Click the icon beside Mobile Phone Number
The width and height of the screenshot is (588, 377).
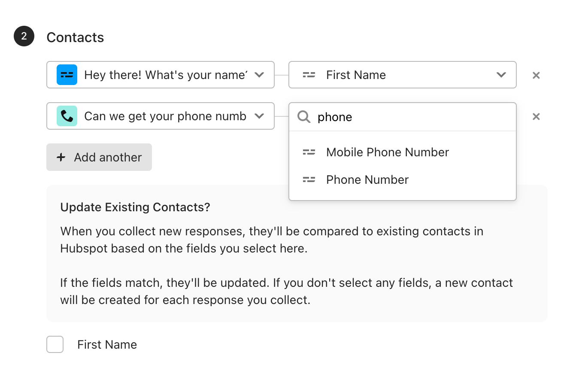click(309, 152)
